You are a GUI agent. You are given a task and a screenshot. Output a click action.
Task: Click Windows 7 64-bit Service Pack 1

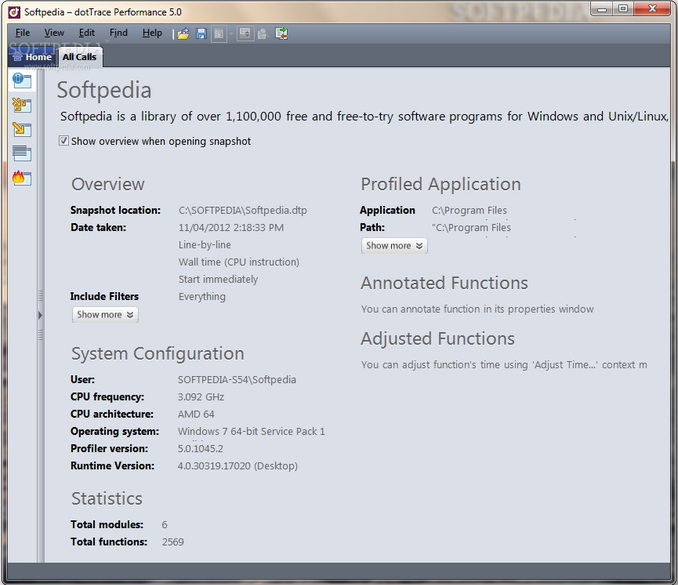251,432
